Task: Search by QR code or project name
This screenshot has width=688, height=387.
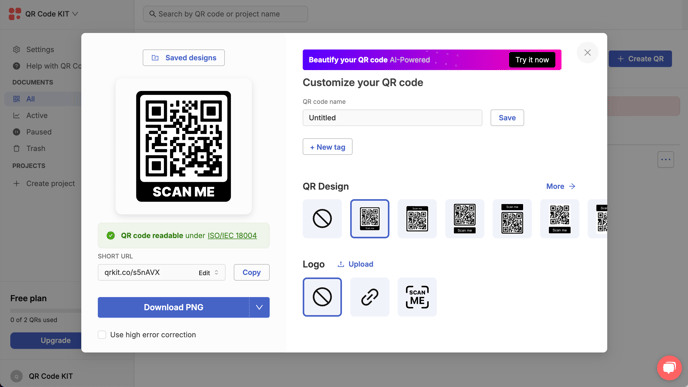Action: pos(225,14)
